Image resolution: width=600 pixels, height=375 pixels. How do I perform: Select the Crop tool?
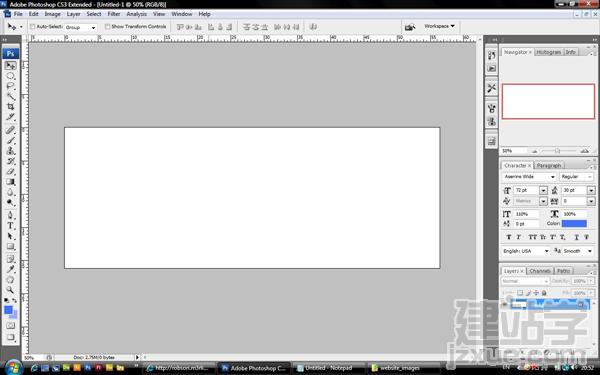point(10,106)
